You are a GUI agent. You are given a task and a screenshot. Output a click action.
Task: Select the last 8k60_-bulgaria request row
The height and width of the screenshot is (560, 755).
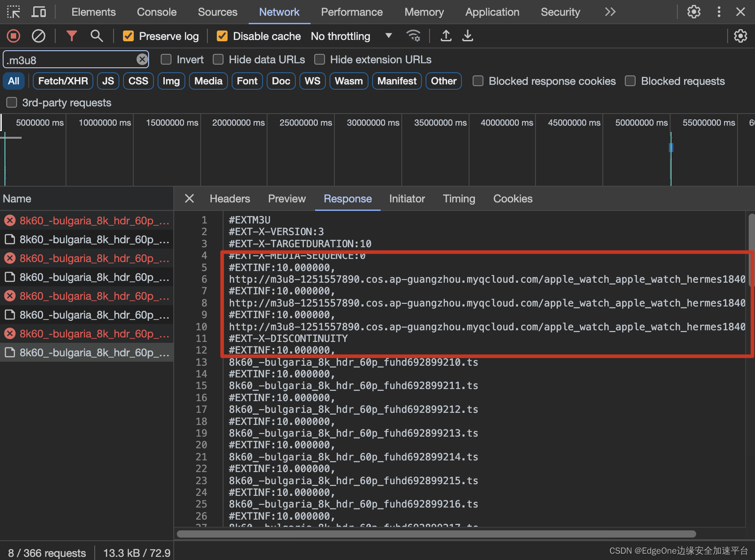(87, 353)
